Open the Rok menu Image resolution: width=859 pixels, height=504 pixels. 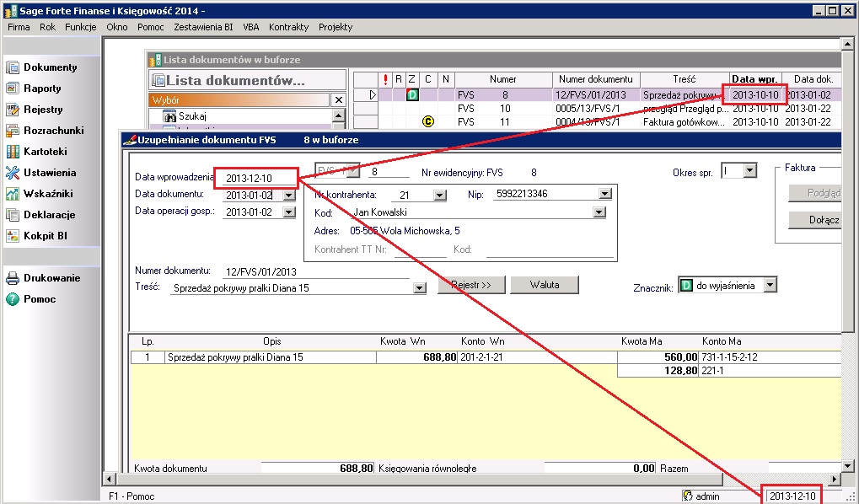48,27
